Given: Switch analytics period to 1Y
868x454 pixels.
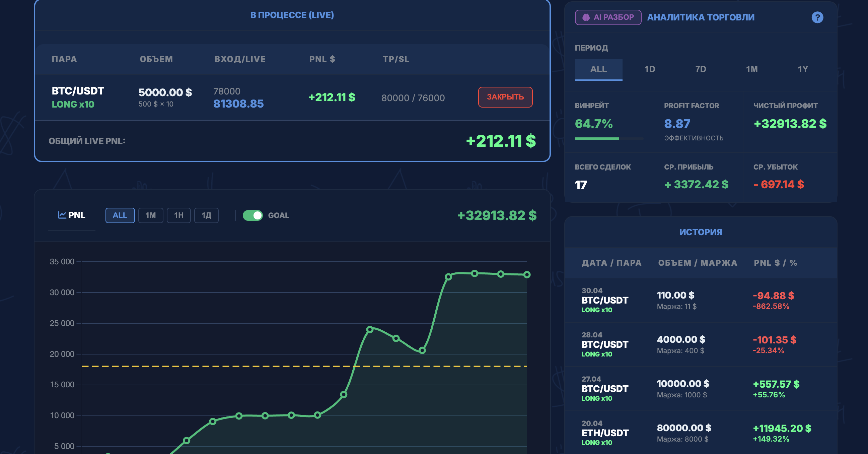Looking at the screenshot, I should coord(803,69).
